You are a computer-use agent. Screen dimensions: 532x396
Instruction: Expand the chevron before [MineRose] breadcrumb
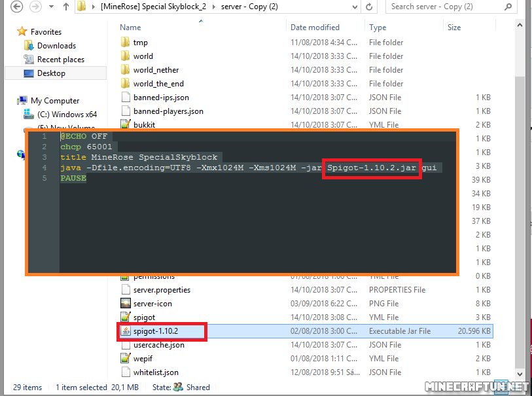[94, 7]
